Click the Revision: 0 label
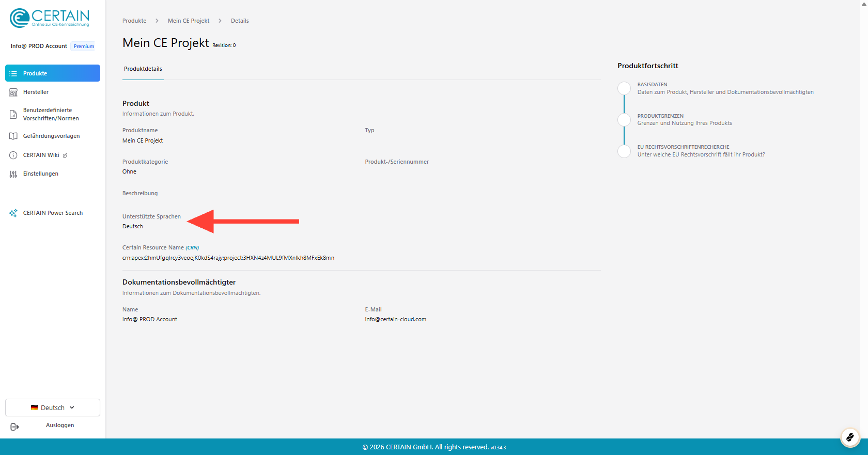This screenshot has height=455, width=868. (224, 45)
